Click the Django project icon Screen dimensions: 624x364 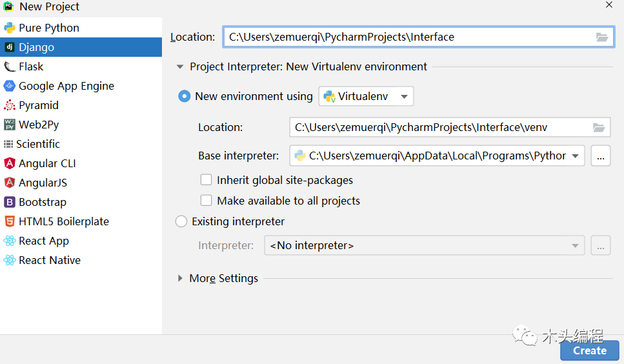[x=9, y=47]
